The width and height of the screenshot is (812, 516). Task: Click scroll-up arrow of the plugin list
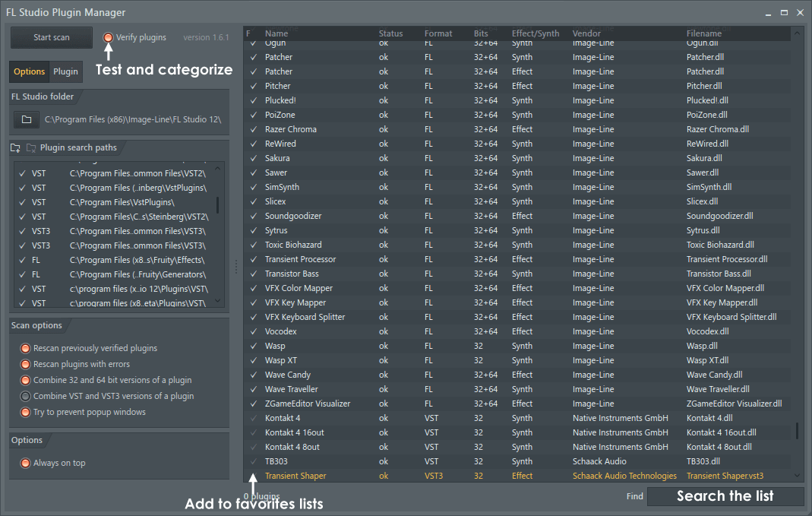tap(797, 33)
